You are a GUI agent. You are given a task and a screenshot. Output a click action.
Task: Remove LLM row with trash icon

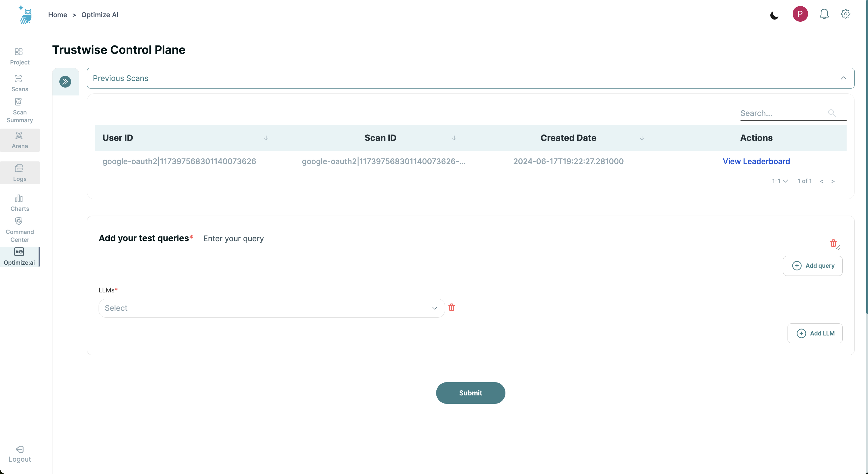pyautogui.click(x=451, y=307)
